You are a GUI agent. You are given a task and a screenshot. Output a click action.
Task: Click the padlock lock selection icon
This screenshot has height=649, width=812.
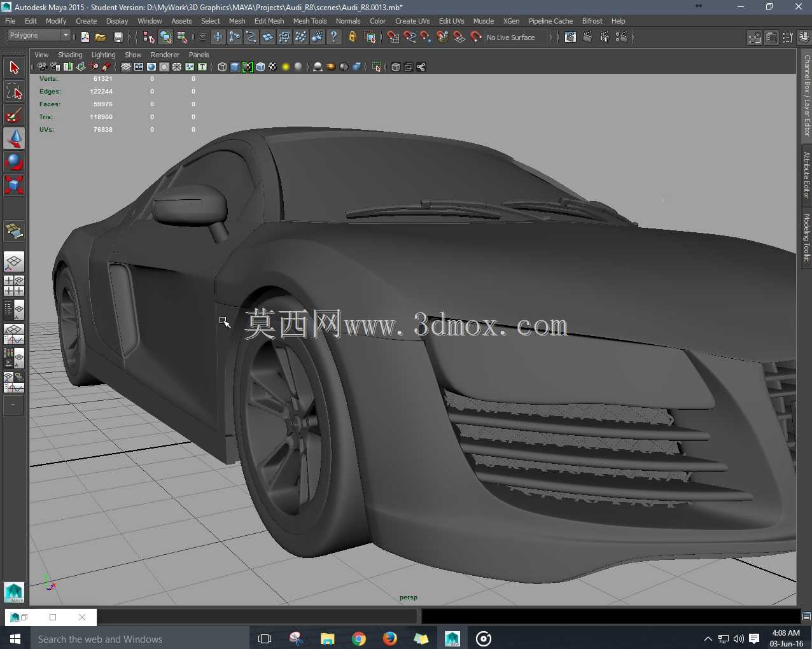[x=353, y=38]
